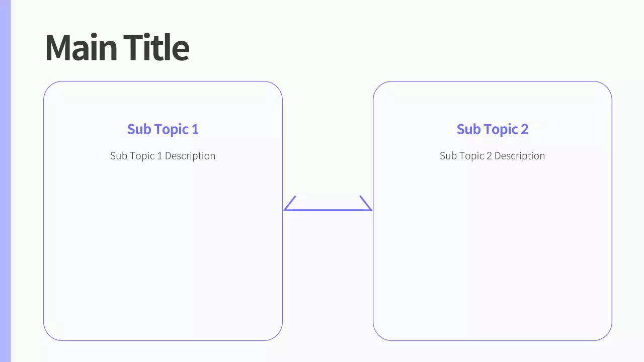Select the word "Main" in the title
The width and height of the screenshot is (644, 362).
(81, 48)
